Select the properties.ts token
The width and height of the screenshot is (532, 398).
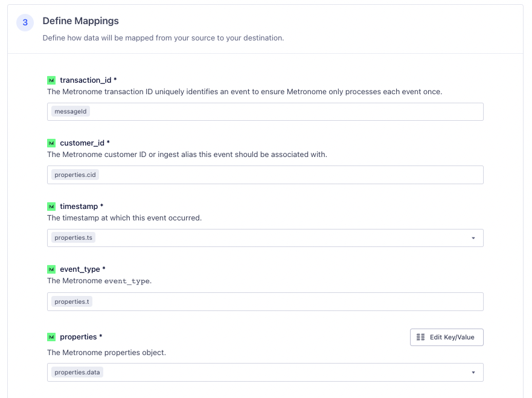click(x=73, y=238)
